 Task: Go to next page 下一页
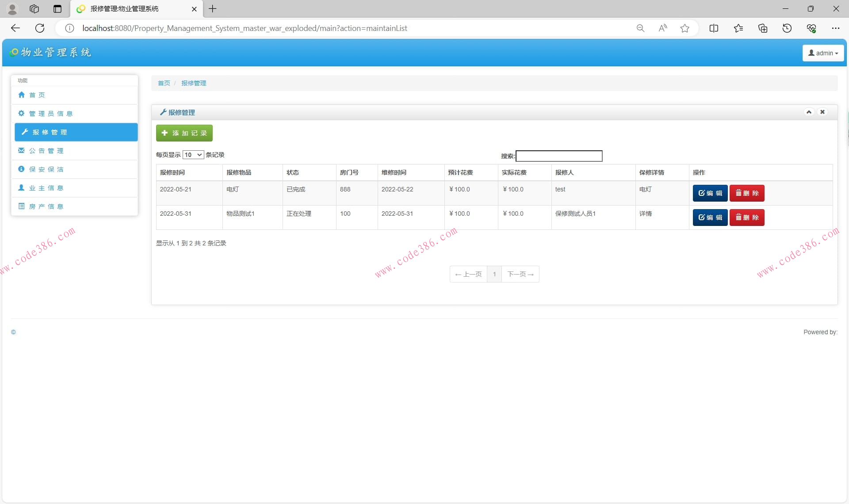click(x=520, y=274)
